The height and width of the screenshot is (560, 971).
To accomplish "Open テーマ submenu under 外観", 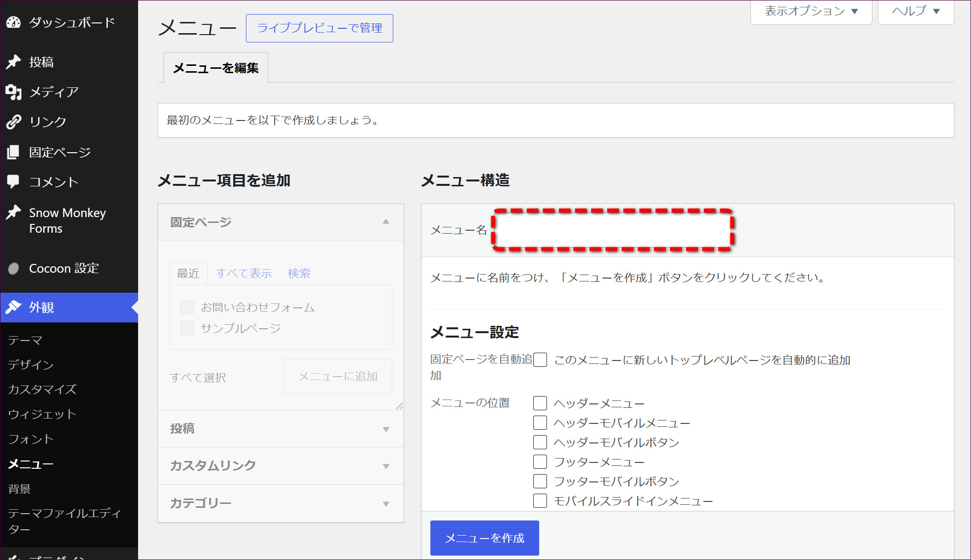I will click(x=25, y=340).
